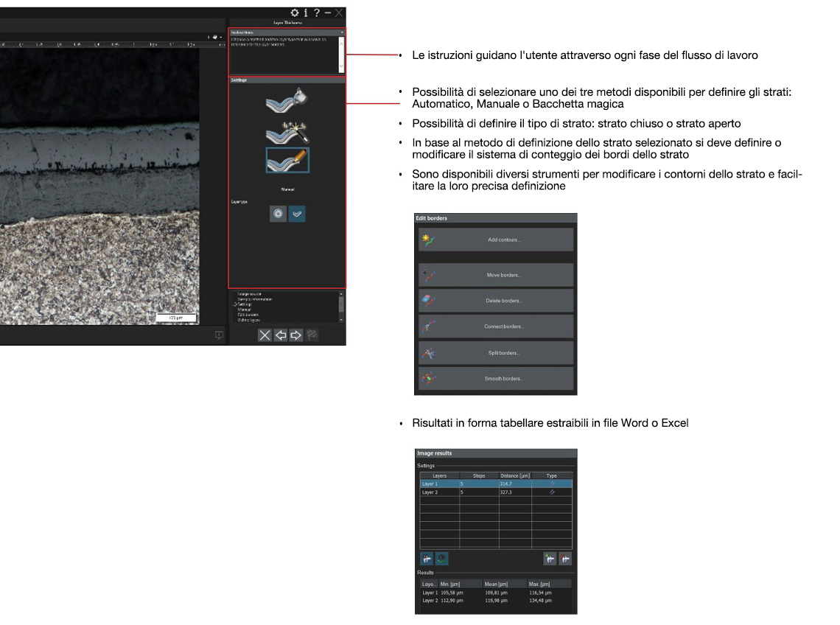
Task: Collapse the Instructions panel header arrow
Action: pos(341,32)
